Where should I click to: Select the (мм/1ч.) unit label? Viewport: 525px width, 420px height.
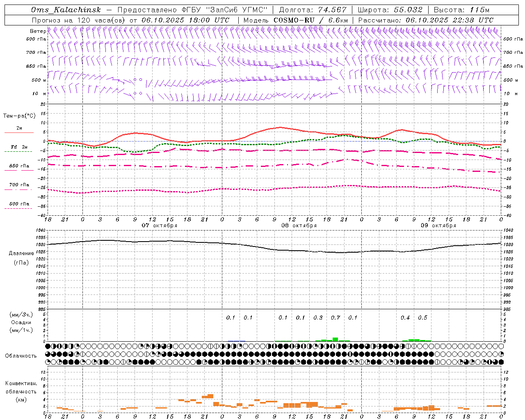[x=21, y=330]
